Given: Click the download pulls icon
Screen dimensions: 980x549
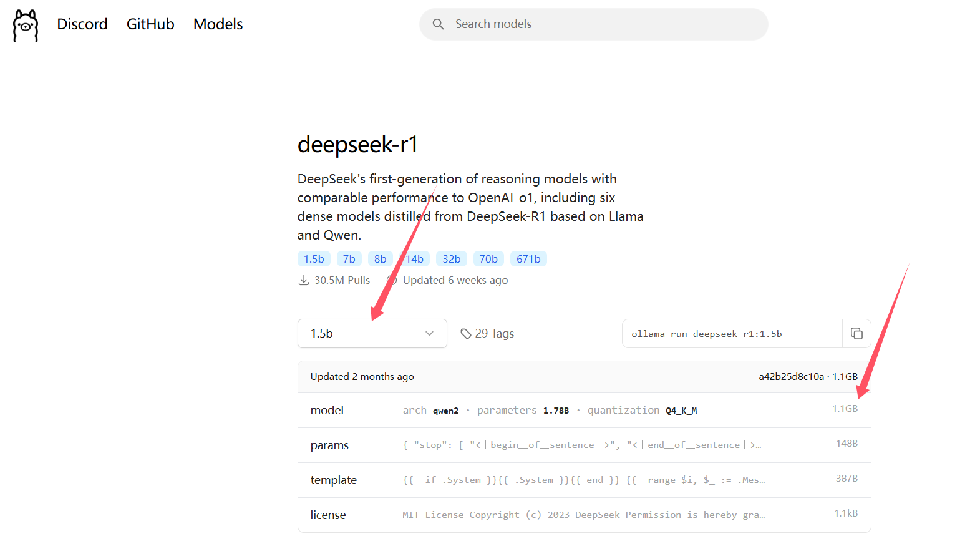Looking at the screenshot, I should [x=304, y=280].
